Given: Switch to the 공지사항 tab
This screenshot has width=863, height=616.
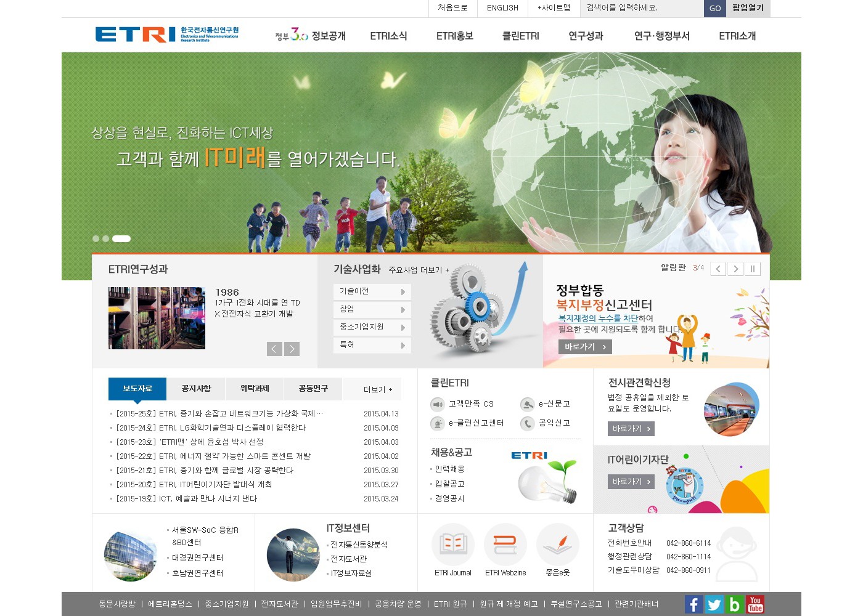Looking at the screenshot, I should pos(196,389).
